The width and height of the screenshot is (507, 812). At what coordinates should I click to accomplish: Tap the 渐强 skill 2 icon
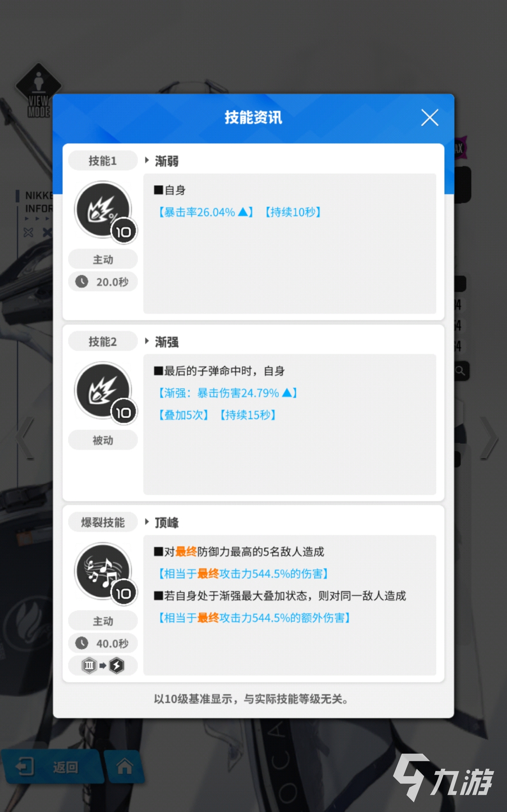click(x=103, y=390)
